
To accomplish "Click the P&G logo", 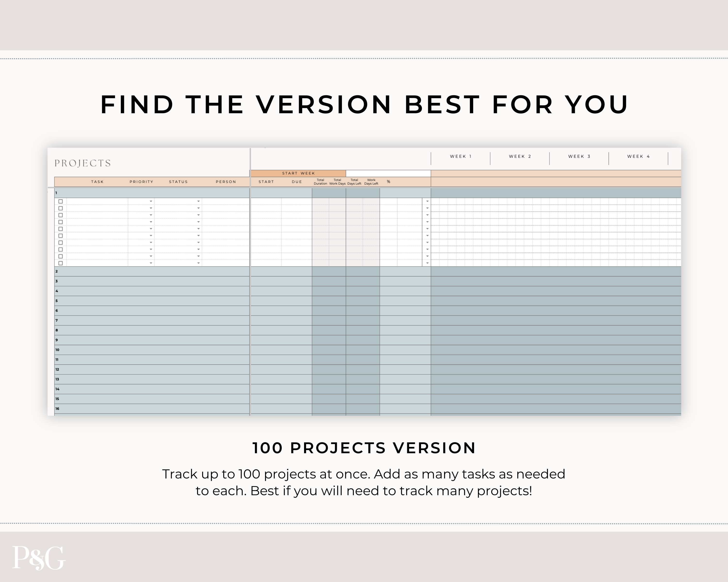I will [39, 558].
